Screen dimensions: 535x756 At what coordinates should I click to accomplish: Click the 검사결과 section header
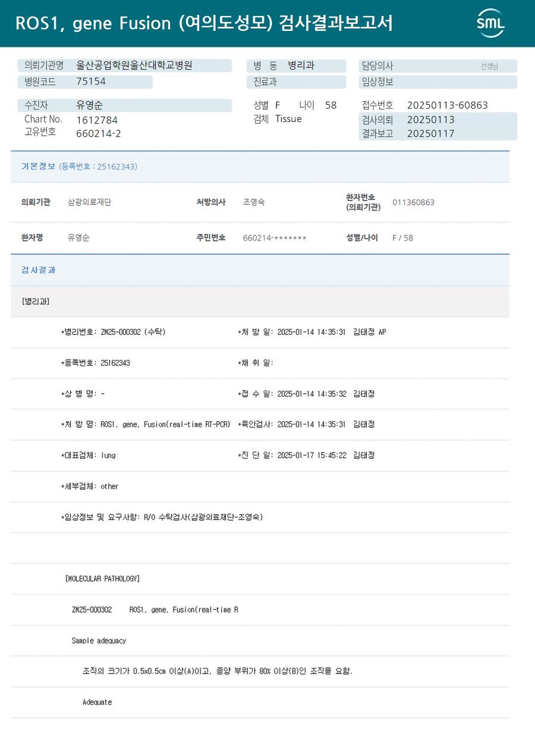tap(260, 270)
